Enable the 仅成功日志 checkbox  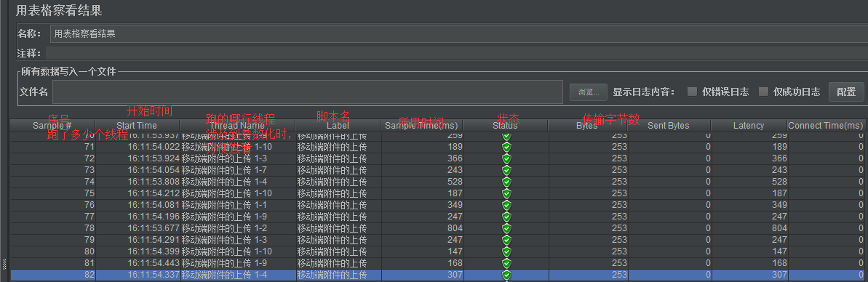763,92
